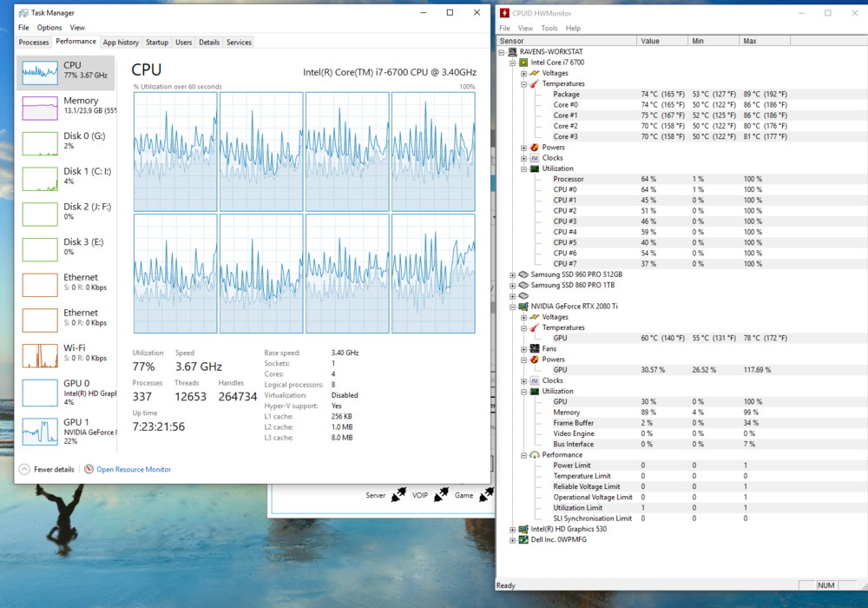
Task: Collapse the Intel Core i7 6700 node
Action: coord(513,63)
